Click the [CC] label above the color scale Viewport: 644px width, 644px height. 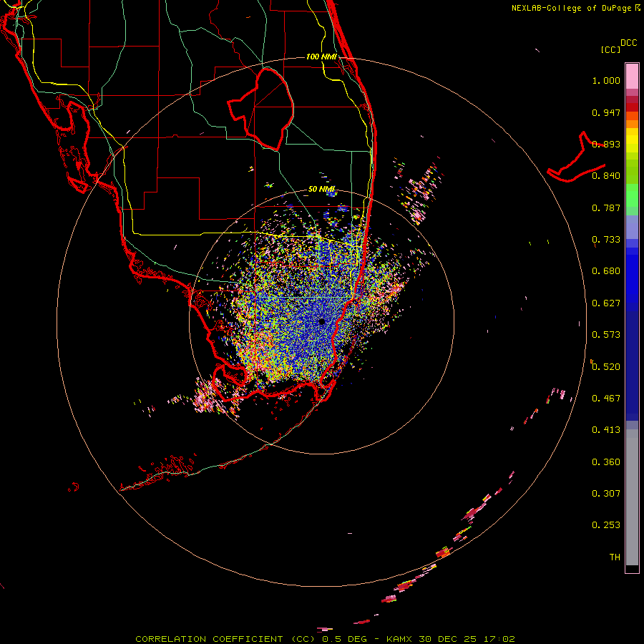click(x=611, y=49)
